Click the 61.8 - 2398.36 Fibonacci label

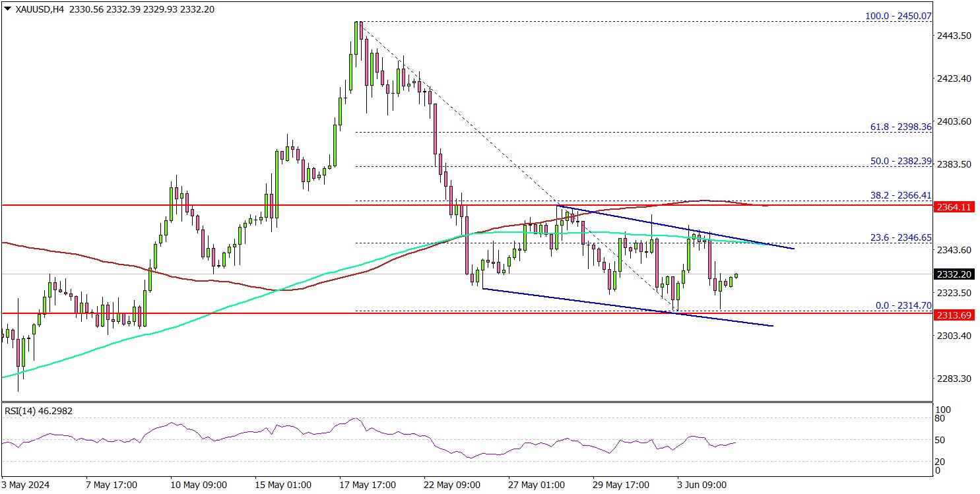899,127
